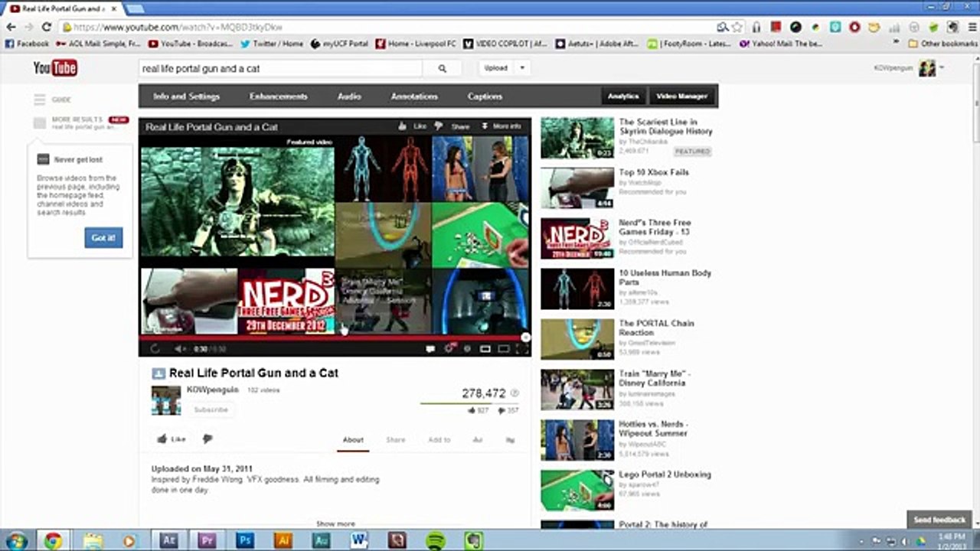The image size is (980, 551).
Task: Enter full screen from the player
Action: pyautogui.click(x=521, y=349)
